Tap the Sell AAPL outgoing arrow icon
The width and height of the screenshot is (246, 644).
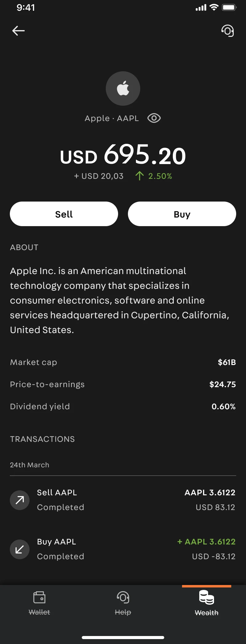coord(20,500)
